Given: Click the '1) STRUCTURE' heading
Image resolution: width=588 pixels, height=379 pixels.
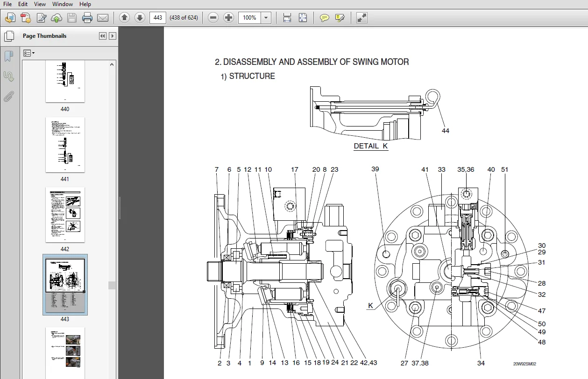Looking at the screenshot, I should (x=248, y=76).
